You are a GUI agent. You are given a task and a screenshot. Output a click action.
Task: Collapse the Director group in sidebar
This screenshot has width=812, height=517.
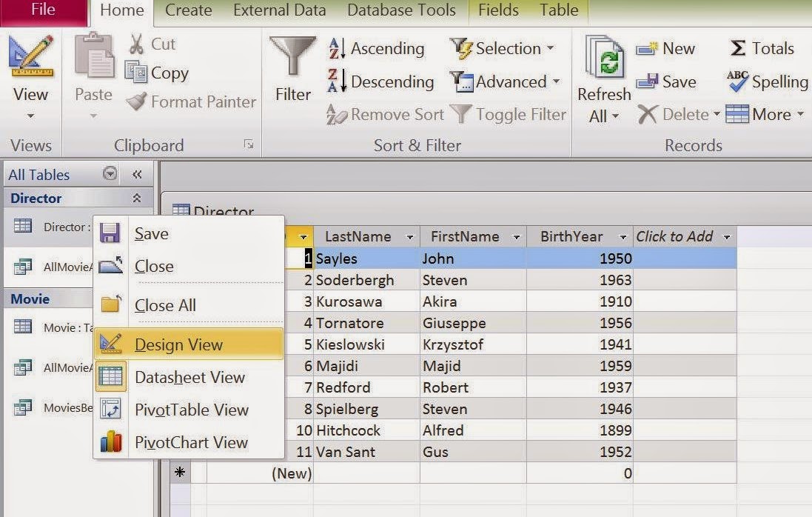pos(138,198)
